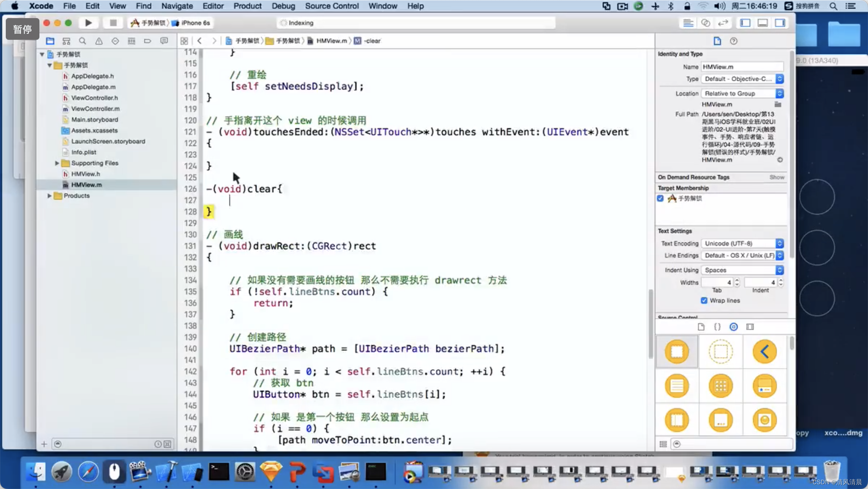The height and width of the screenshot is (489, 868).
Task: Expand the Products group in navigator
Action: [x=49, y=196]
